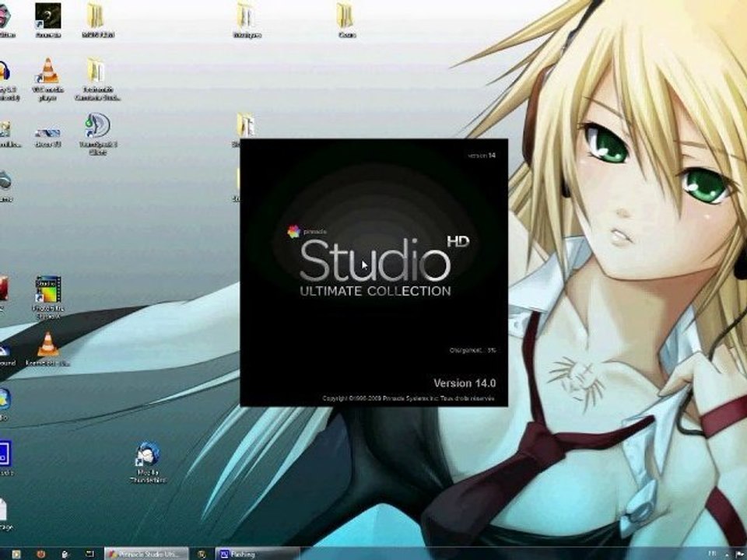Select the second VLC cone icon below PhotoFiltre
Image resolution: width=747 pixels, height=560 pixels.
coord(47,348)
